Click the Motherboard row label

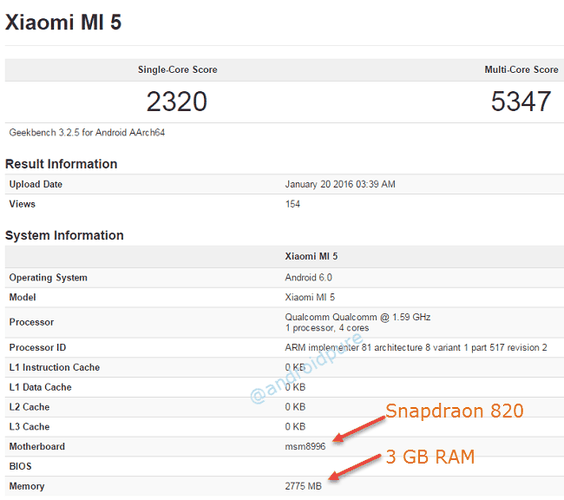pyautogui.click(x=37, y=446)
